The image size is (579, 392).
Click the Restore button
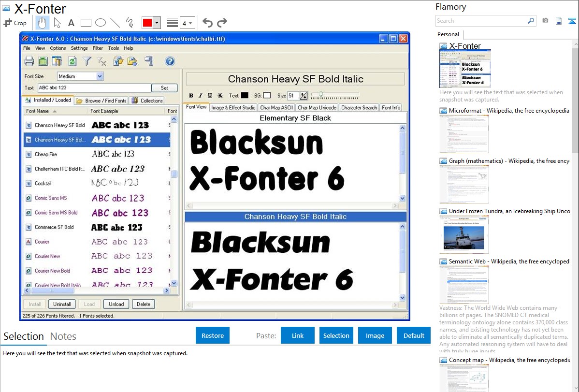click(x=213, y=335)
